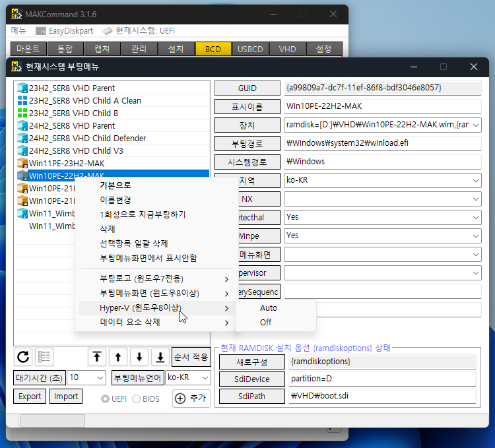
Task: Click the box icon of Win11PE-23H2-MAK
Action: tap(22, 163)
